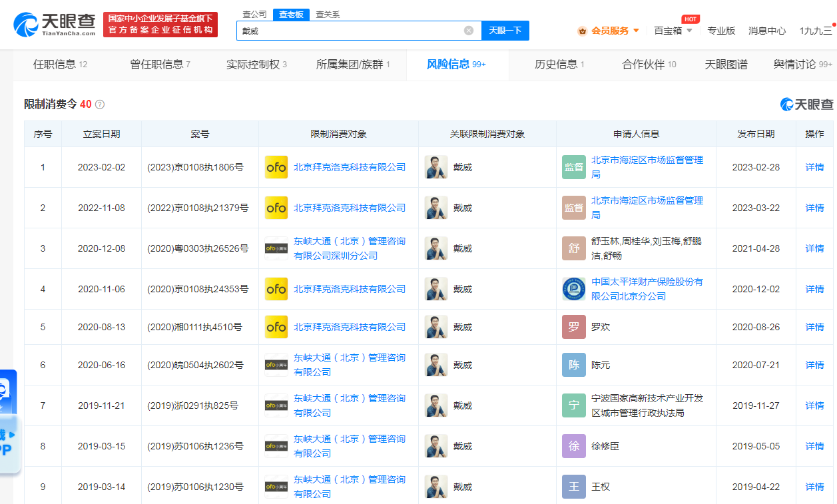Click the help question mark beside 限制消费令

100,105
